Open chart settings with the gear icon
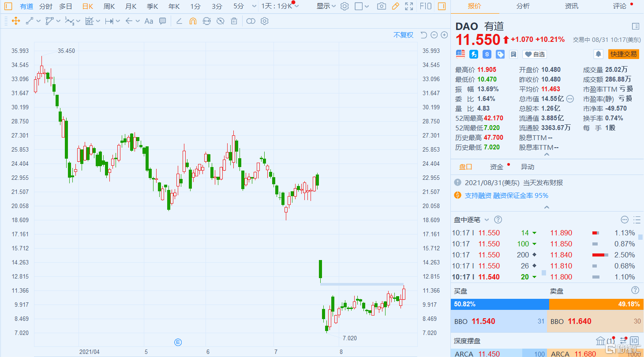The image size is (644, 357). click(344, 6)
